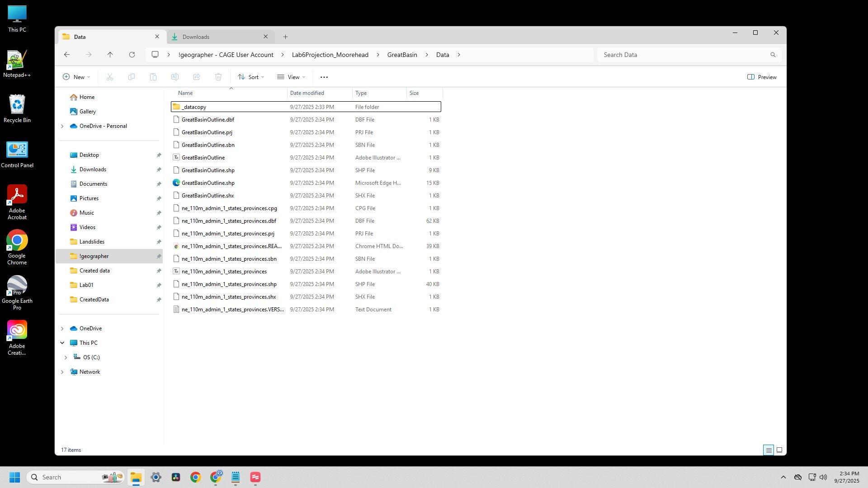Click the search magnifier icon in Search Data

[773, 55]
